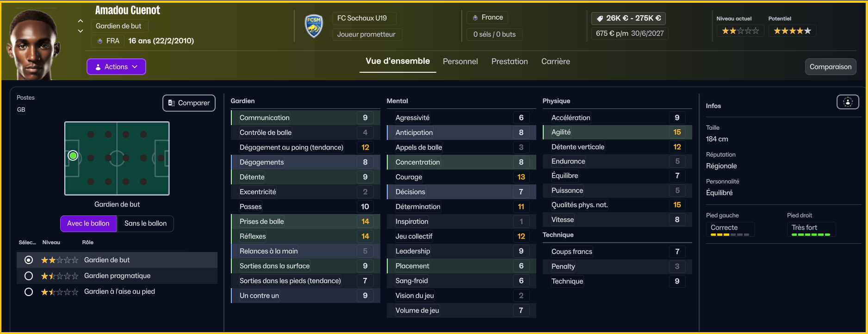Click the Comparaison button
The height and width of the screenshot is (334, 868).
[x=831, y=67]
